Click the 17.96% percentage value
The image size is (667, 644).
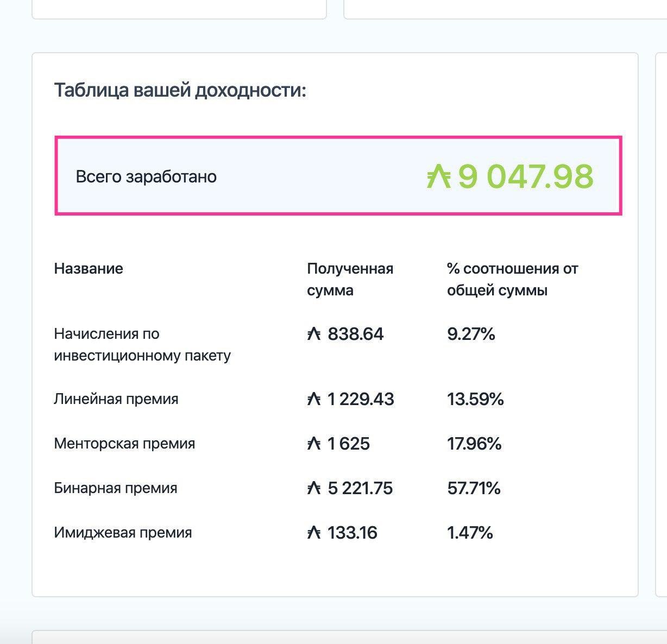tap(474, 444)
